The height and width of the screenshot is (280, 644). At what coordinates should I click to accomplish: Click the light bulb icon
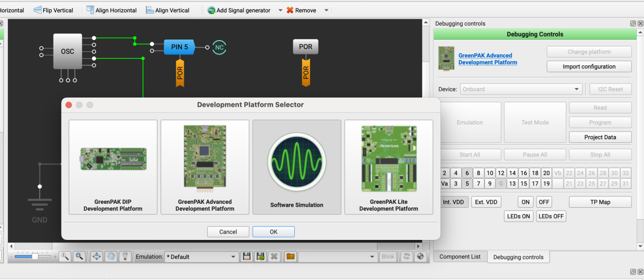point(125,256)
